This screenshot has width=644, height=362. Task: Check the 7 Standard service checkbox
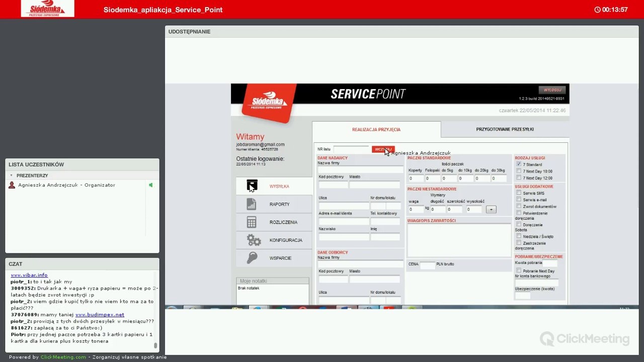pos(519,164)
